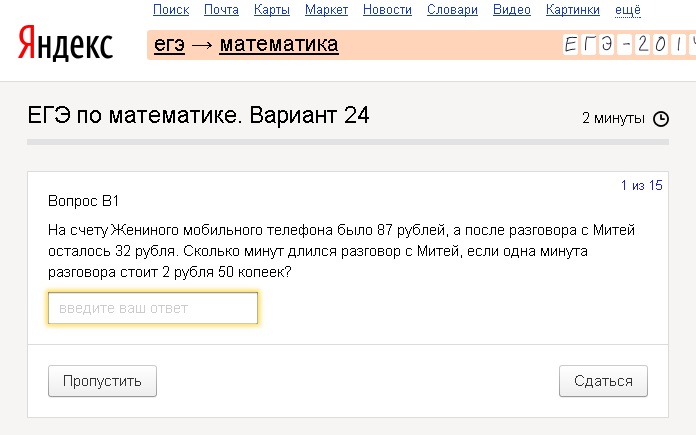This screenshot has height=435, width=696.
Task: Click the test progress bar
Action: 348,142
